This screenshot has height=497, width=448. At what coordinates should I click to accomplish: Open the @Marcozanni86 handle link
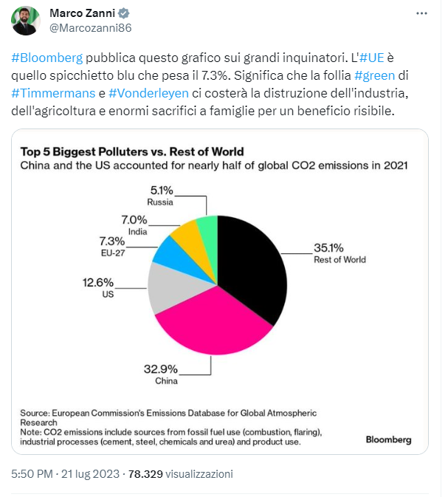(x=90, y=28)
